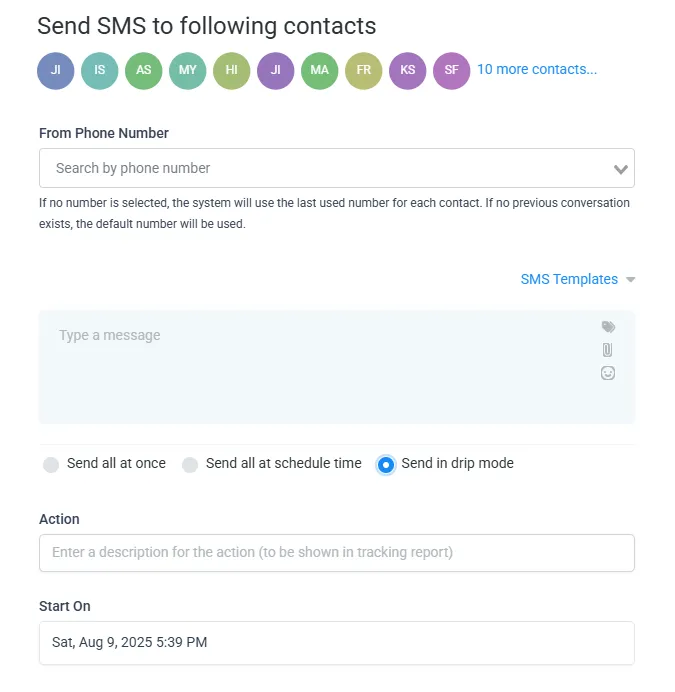The image size is (675, 692).
Task: Select the Send all at once option
Action: point(51,464)
